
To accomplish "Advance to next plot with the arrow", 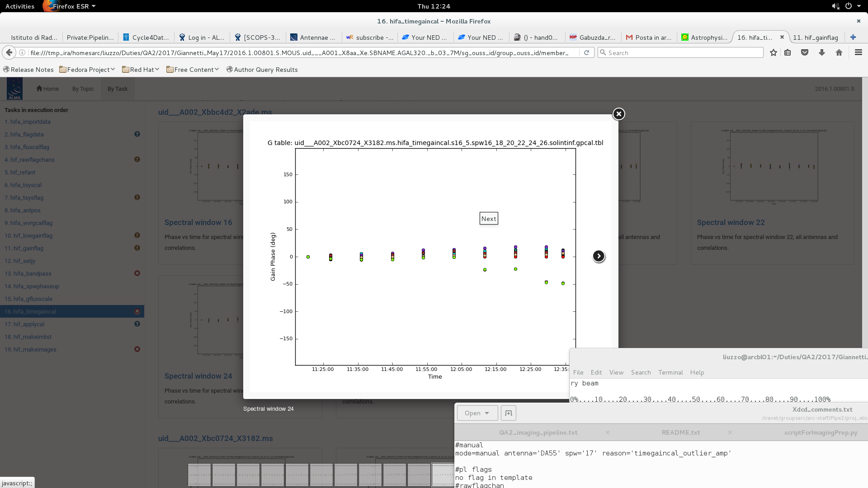I will pyautogui.click(x=599, y=256).
